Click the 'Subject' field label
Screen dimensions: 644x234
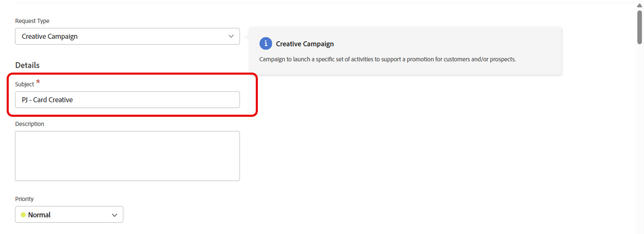[25, 84]
